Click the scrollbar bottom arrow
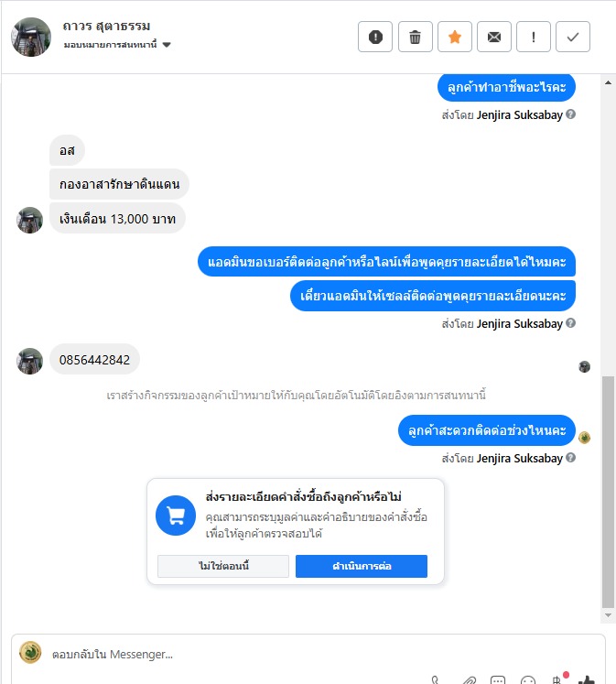 (608, 615)
